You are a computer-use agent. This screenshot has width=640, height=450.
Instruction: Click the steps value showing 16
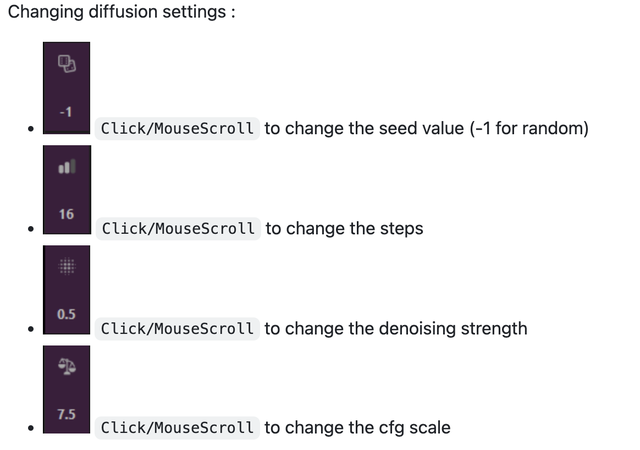click(x=66, y=214)
